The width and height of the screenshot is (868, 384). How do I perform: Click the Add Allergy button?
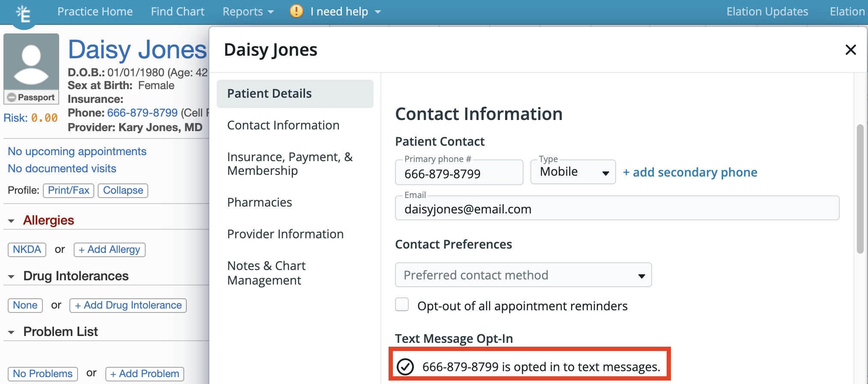[x=109, y=249]
